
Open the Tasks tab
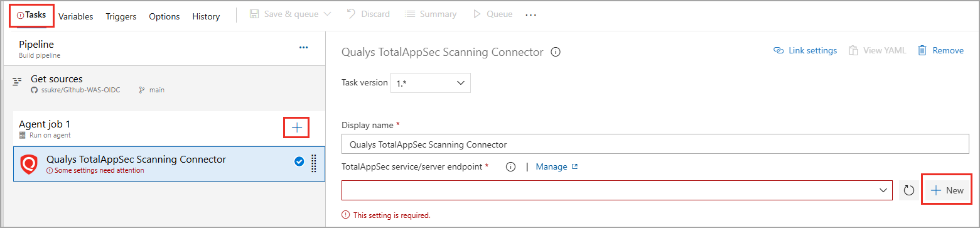(x=31, y=15)
